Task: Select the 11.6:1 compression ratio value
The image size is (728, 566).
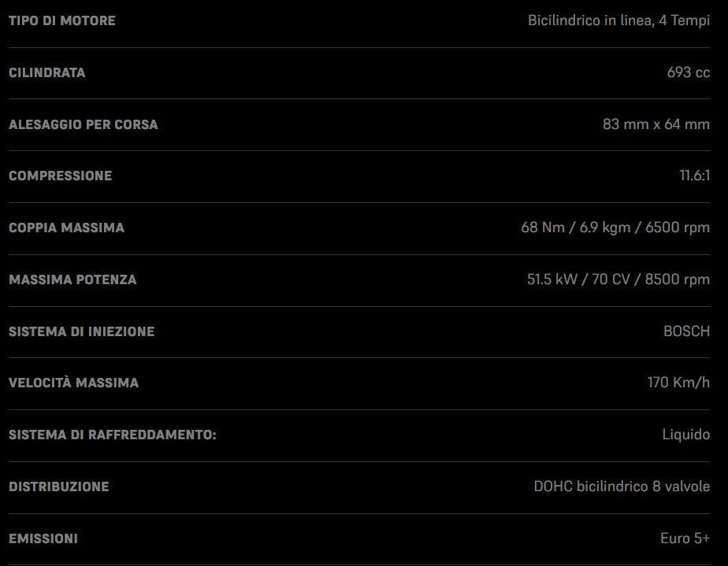Action: click(694, 176)
